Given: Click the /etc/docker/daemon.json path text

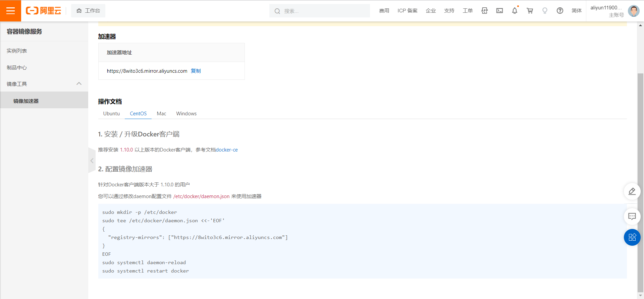Looking at the screenshot, I should tap(201, 196).
